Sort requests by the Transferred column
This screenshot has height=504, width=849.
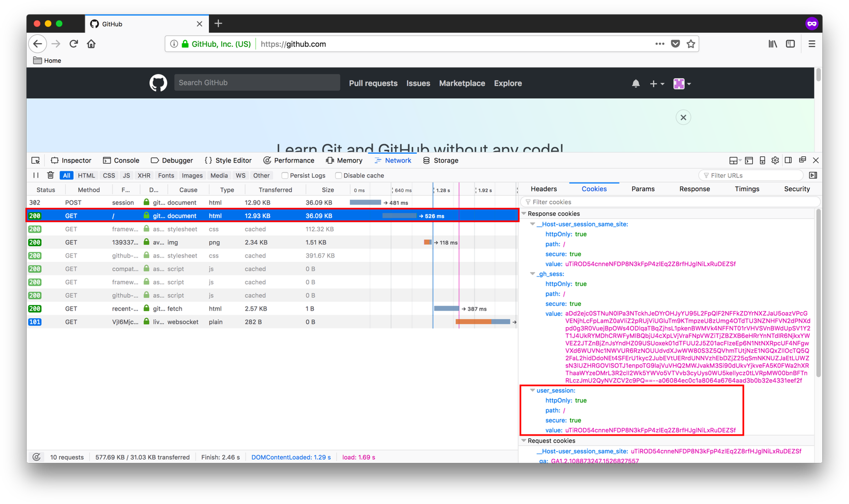click(x=275, y=190)
